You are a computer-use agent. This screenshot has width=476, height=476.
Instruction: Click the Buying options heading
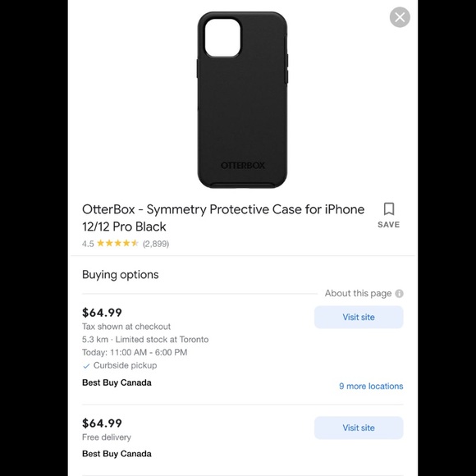point(120,275)
